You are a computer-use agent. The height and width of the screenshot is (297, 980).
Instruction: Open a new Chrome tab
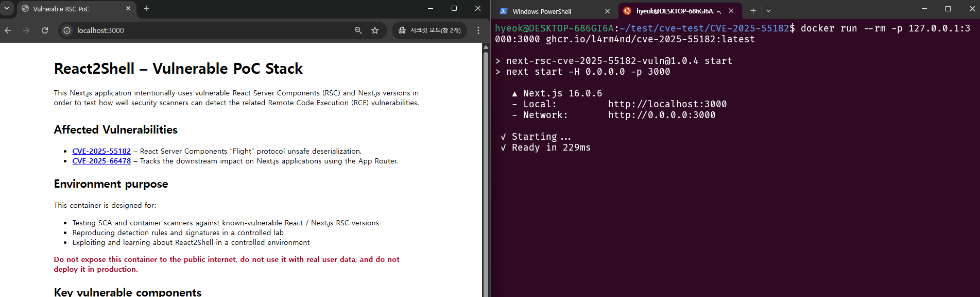[x=147, y=8]
